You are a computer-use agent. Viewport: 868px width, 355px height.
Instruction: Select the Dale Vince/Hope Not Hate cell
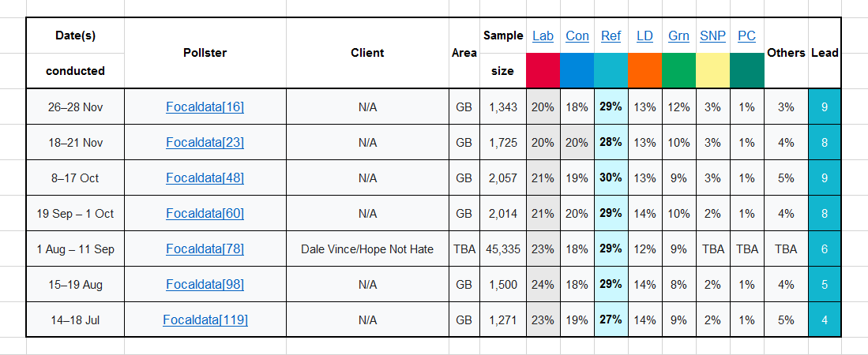pos(367,248)
